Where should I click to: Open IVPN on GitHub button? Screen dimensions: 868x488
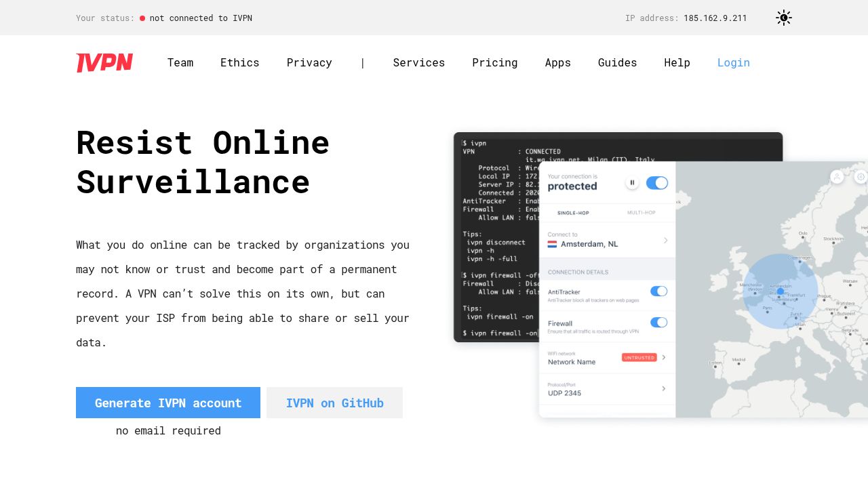pyautogui.click(x=335, y=403)
